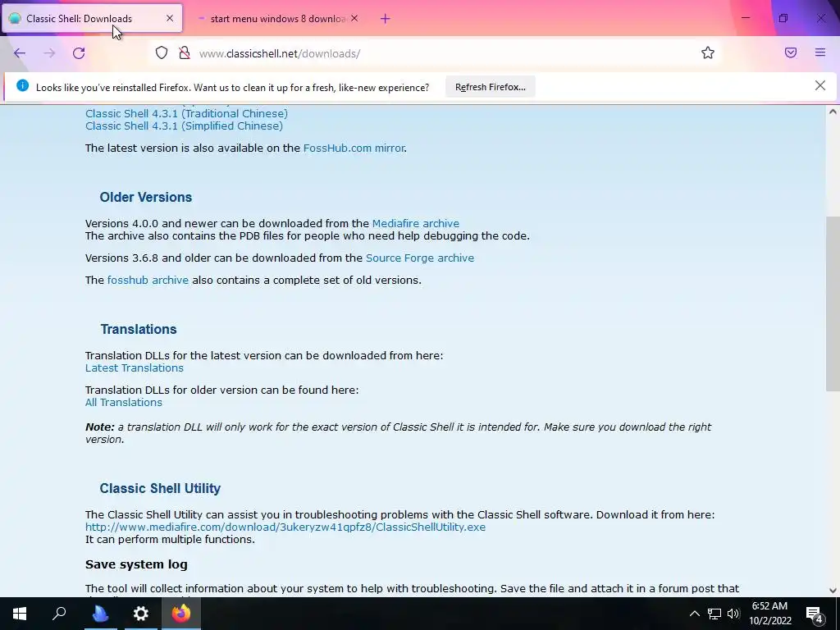This screenshot has height=630, width=840.
Task: Open the blue shell app in taskbar
Action: [100, 614]
